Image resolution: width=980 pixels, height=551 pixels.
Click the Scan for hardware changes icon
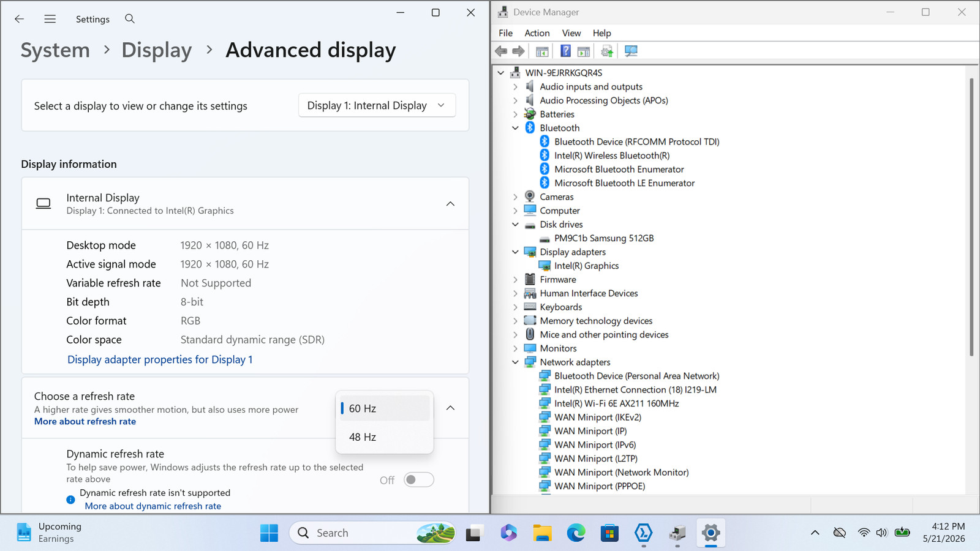[x=631, y=51]
